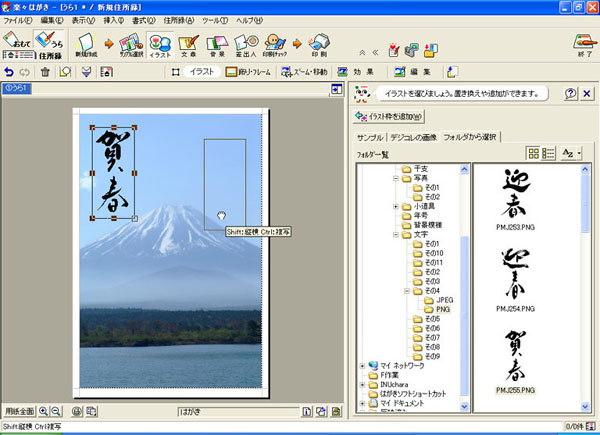600x435 pixels.
Task: Click the undo arrow icon
Action: pyautogui.click(x=10, y=72)
